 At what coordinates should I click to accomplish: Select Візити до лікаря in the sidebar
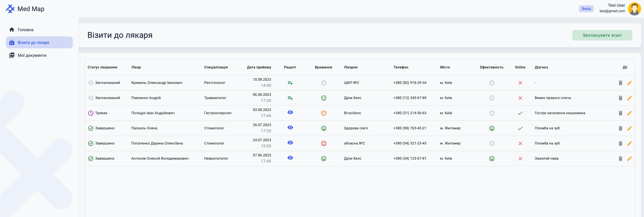point(39,43)
